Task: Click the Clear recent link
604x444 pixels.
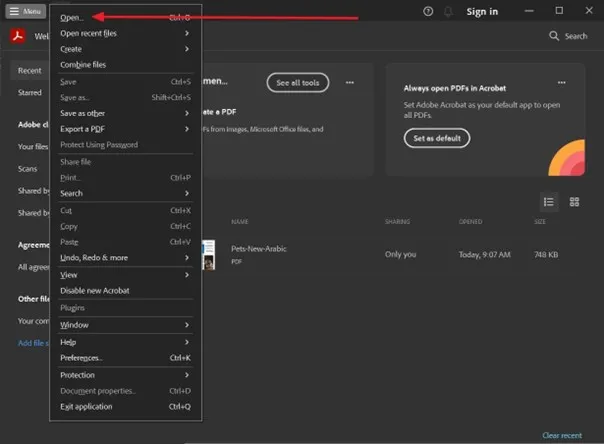Action: click(563, 436)
